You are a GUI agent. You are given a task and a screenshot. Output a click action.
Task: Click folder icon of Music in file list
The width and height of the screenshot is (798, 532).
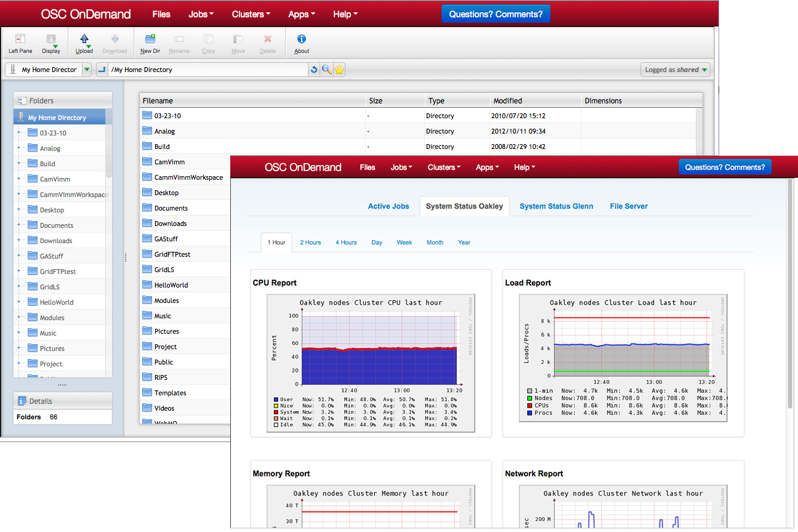pos(147,315)
